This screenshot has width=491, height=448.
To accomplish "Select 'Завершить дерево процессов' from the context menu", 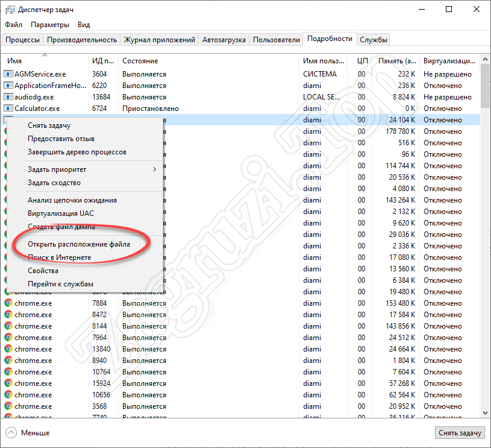I will [x=77, y=152].
